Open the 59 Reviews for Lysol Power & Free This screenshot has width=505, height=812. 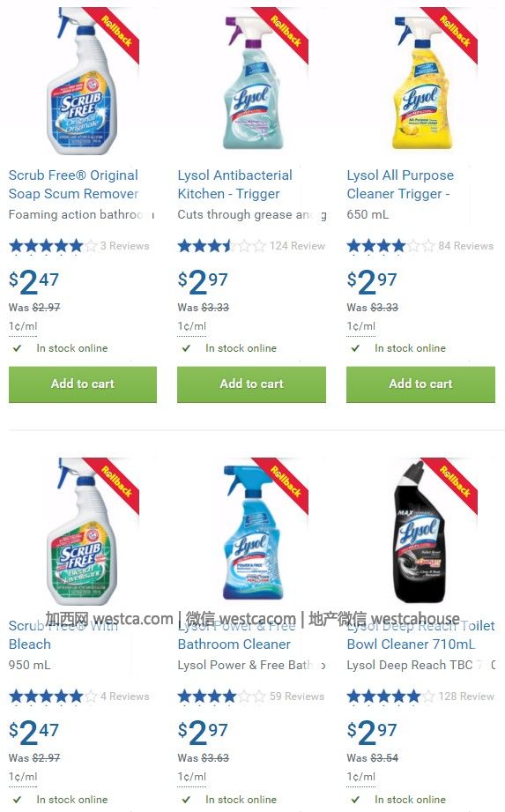[x=297, y=697]
